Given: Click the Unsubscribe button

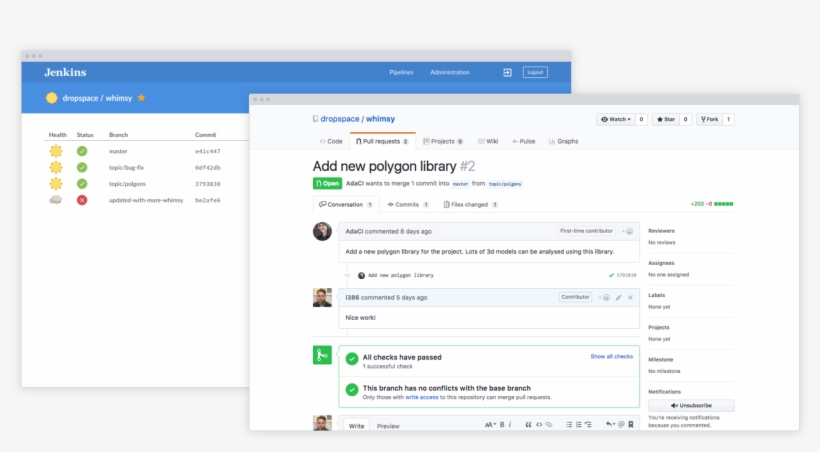Looking at the screenshot, I should pyautogui.click(x=691, y=405).
